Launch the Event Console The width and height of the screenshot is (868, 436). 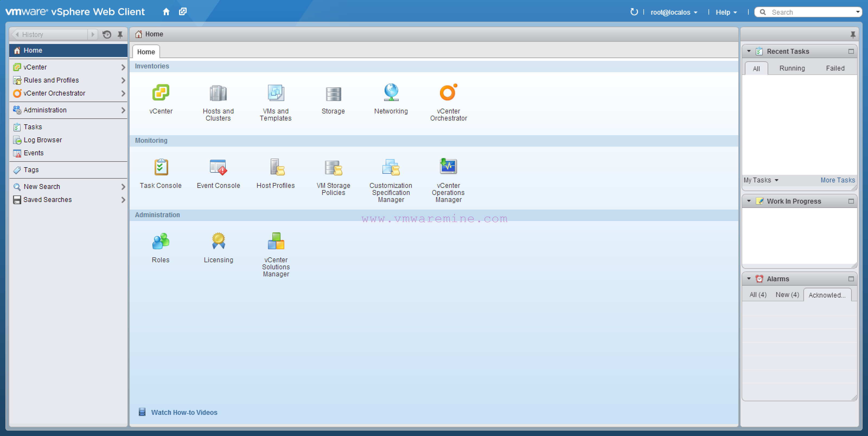218,167
